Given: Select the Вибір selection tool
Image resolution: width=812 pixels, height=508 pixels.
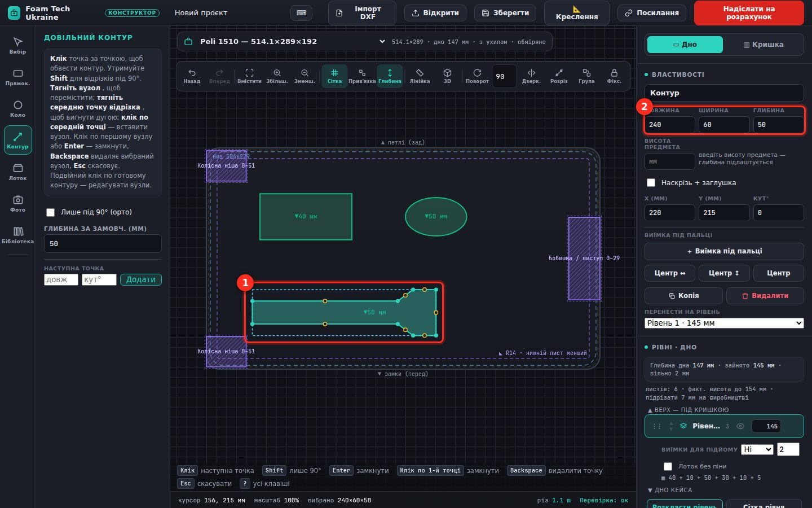Looking at the screenshot, I should click(x=17, y=45).
